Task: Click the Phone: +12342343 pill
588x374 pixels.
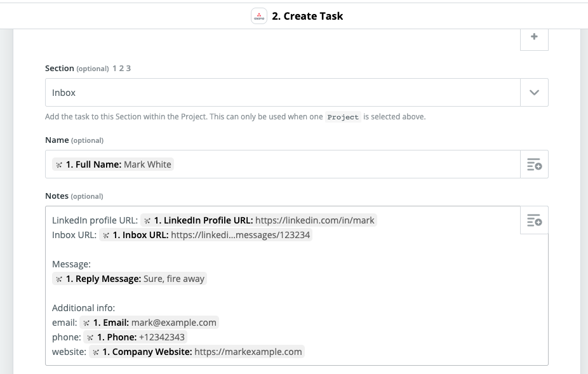Action: 135,337
